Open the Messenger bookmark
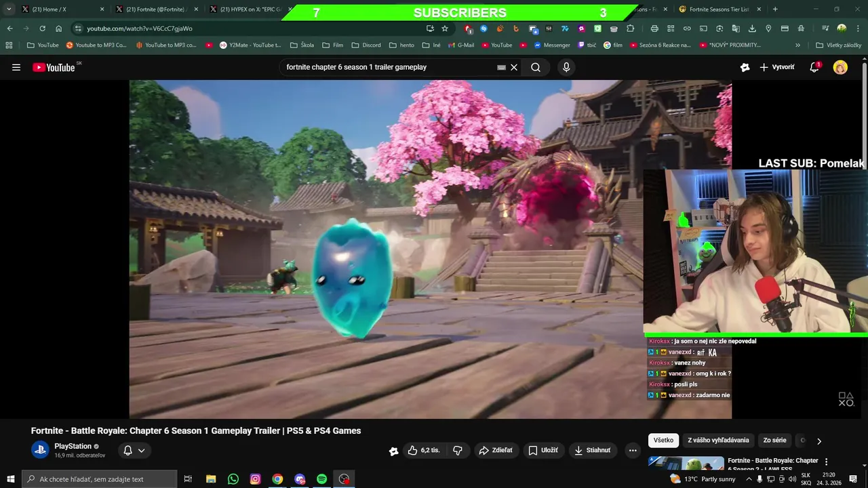 [x=552, y=45]
